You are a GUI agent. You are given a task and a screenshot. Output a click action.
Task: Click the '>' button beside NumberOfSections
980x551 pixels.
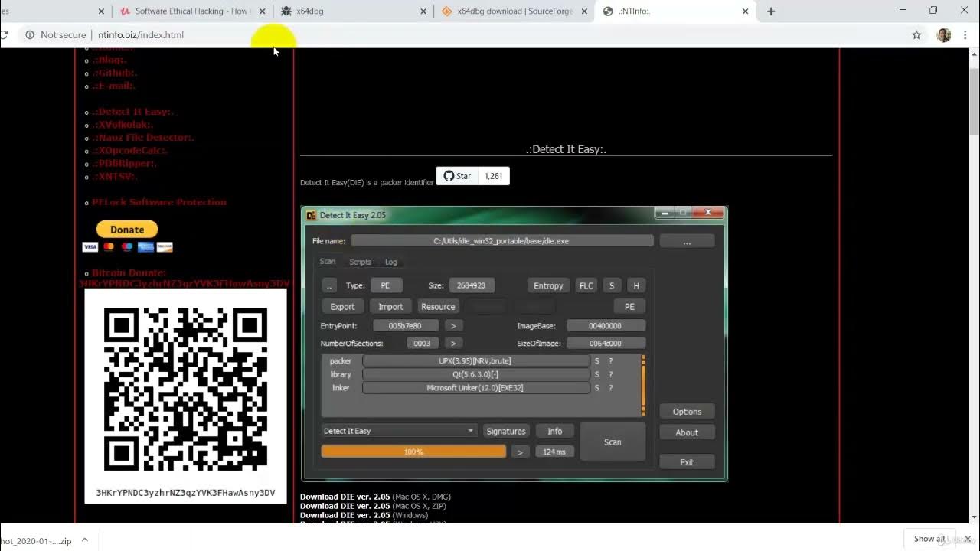click(453, 344)
